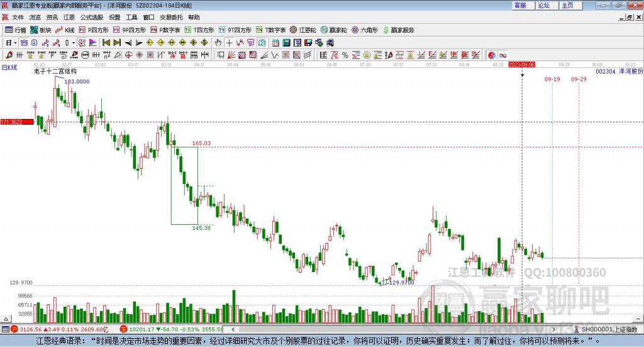Image resolution: width=644 pixels, height=347 pixels.
Task: Open the T四方形 tool
Action: [x=199, y=30]
